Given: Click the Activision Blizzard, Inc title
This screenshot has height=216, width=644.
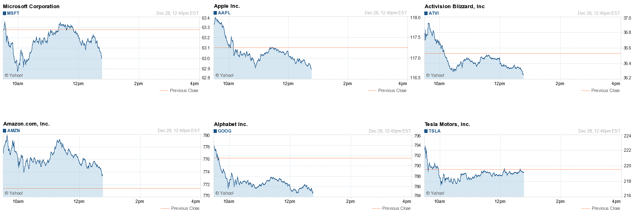Looking at the screenshot, I should pos(455,6).
